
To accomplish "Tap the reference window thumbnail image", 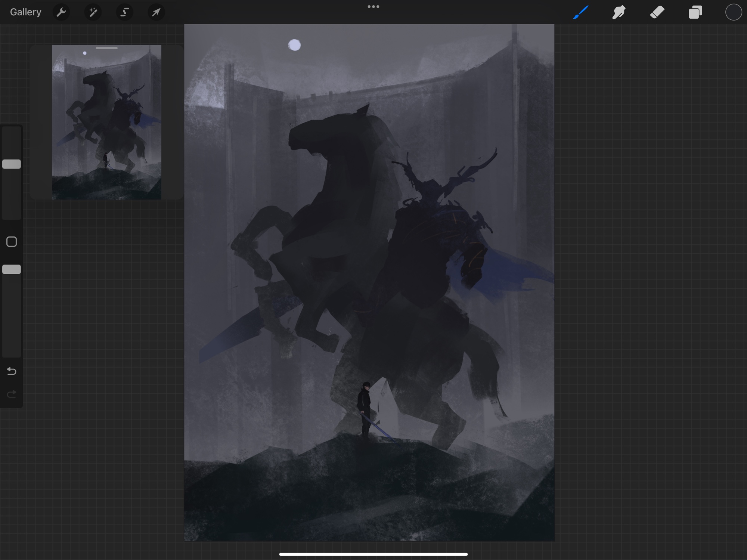I will 106,123.
